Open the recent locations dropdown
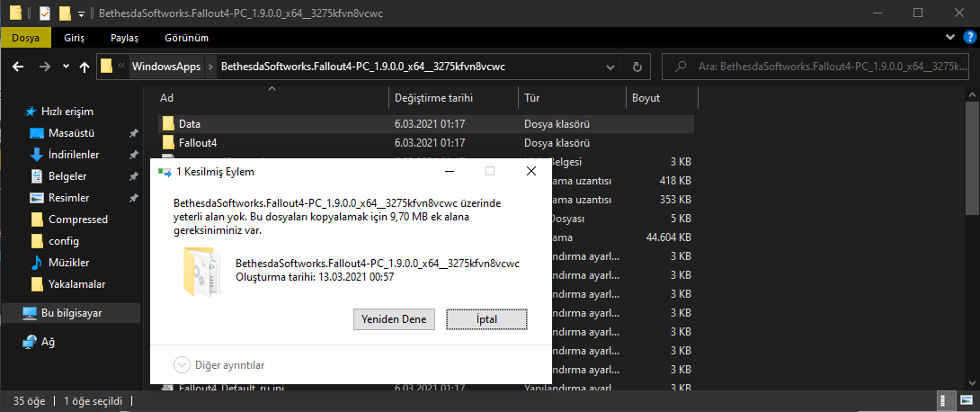The height and width of the screenshot is (412, 980). coord(66,67)
